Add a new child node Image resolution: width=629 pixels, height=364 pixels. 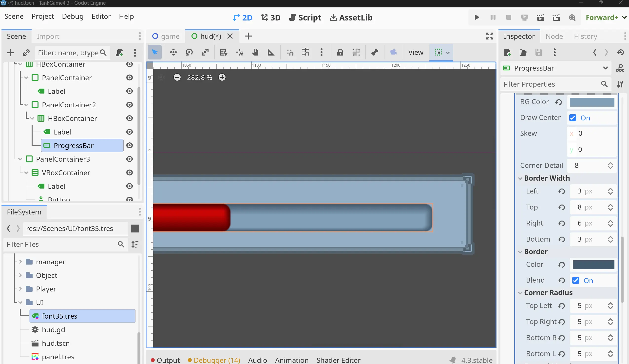point(10,53)
